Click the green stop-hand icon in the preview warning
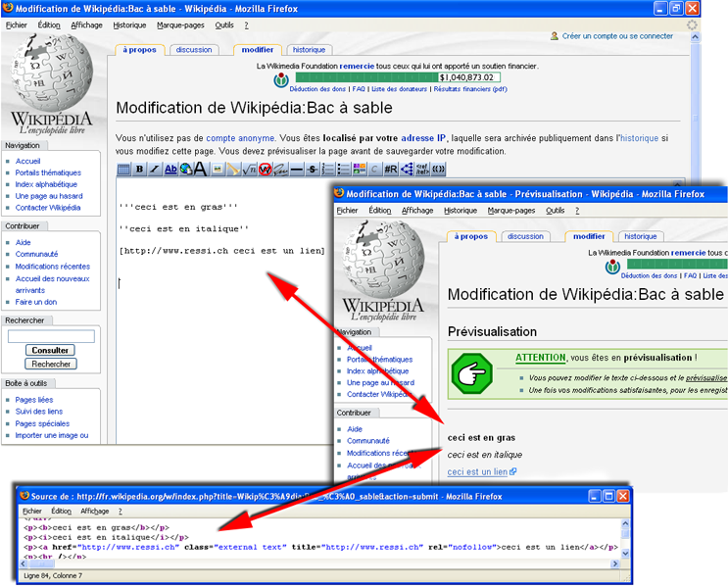 [x=471, y=373]
